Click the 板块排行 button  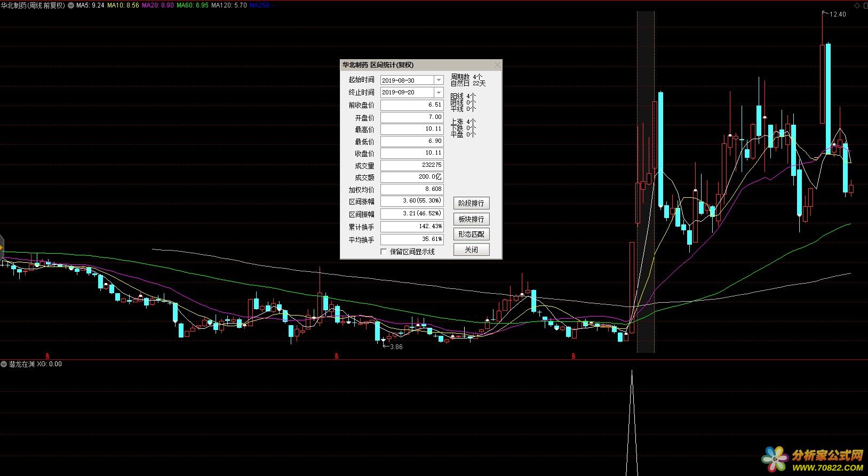pyautogui.click(x=471, y=219)
